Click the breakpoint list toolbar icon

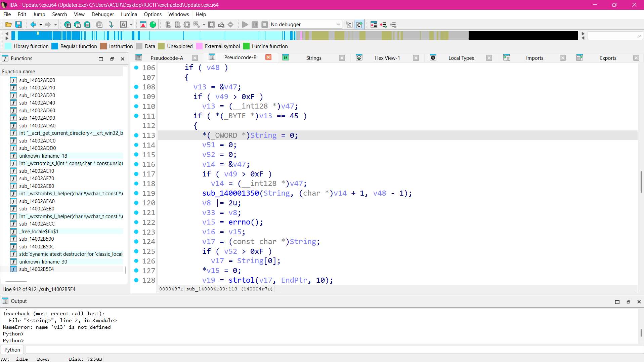tap(374, 25)
